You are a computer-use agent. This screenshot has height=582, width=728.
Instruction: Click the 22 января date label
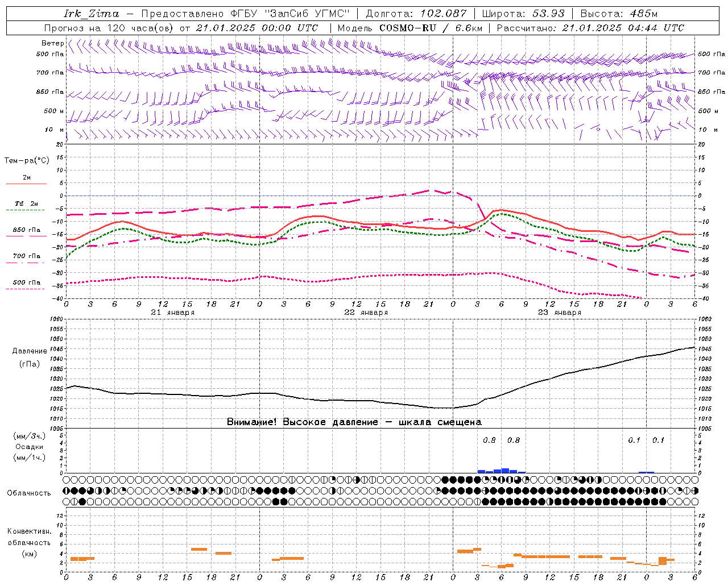pos(366,313)
